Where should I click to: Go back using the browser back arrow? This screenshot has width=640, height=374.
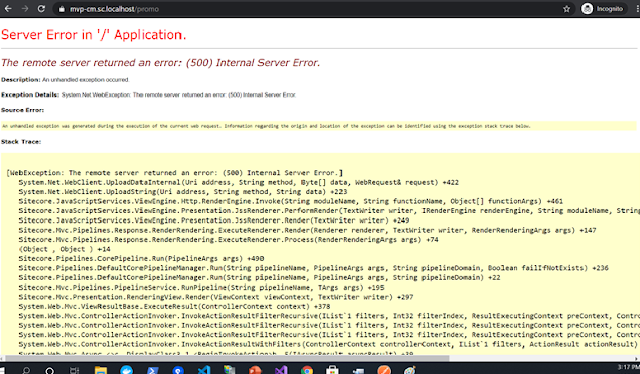coord(8,9)
